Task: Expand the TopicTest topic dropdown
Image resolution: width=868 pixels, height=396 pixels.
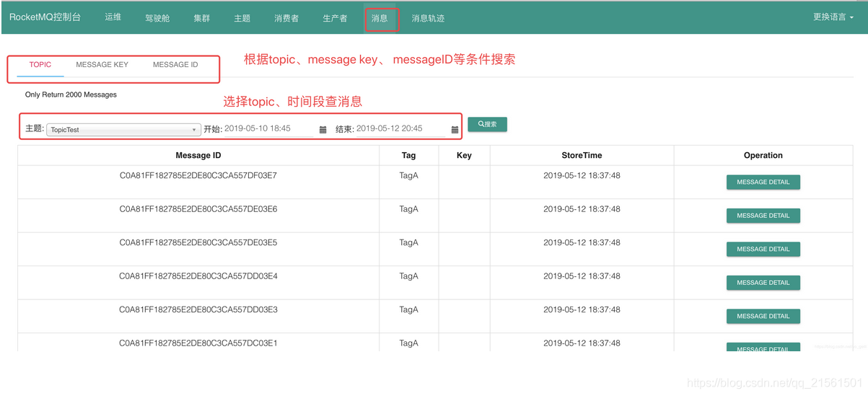Action: [123, 130]
